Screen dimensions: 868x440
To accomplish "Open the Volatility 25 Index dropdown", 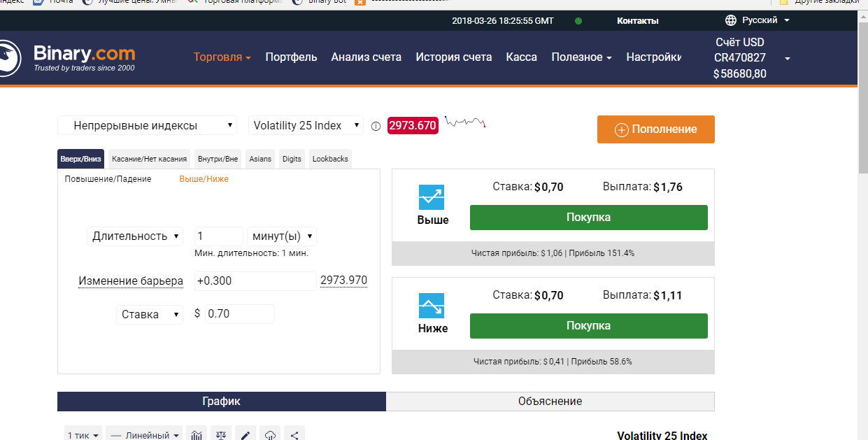I will [306, 126].
